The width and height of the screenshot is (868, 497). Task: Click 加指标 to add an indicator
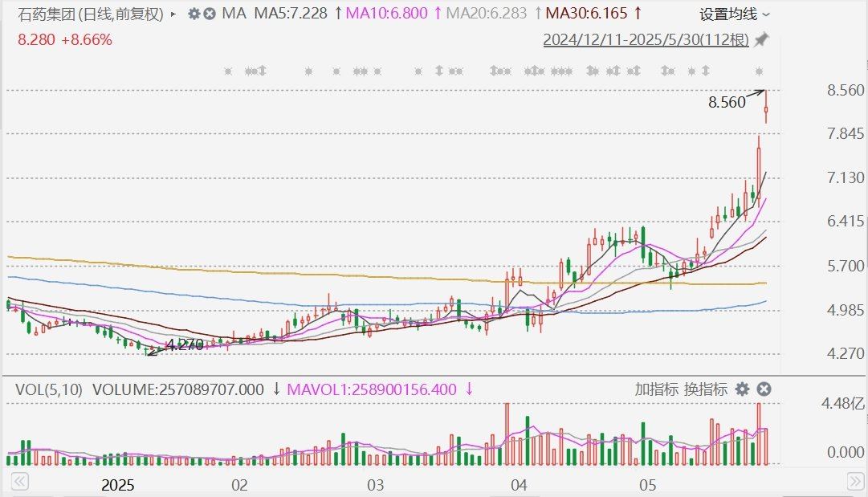pos(656,389)
